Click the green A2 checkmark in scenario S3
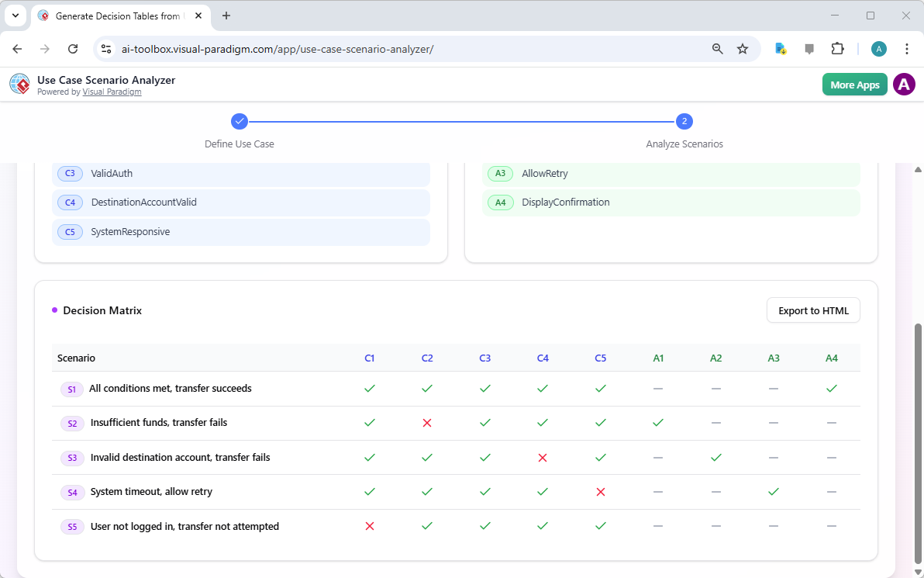This screenshot has width=924, height=578. pyautogui.click(x=715, y=457)
